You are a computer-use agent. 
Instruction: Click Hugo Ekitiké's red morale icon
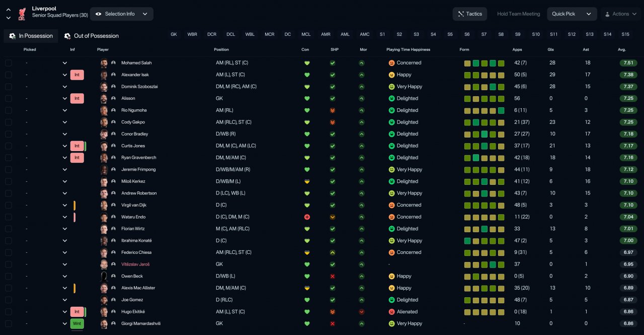(x=362, y=312)
